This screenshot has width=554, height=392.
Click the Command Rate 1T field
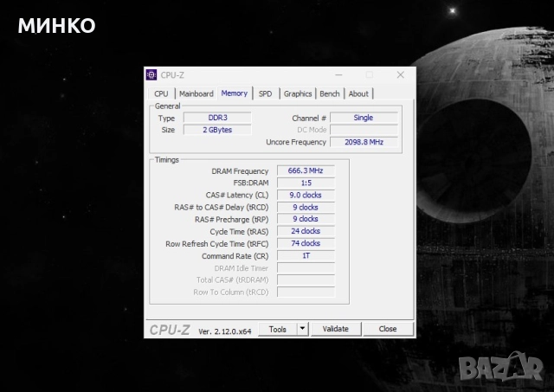click(305, 255)
